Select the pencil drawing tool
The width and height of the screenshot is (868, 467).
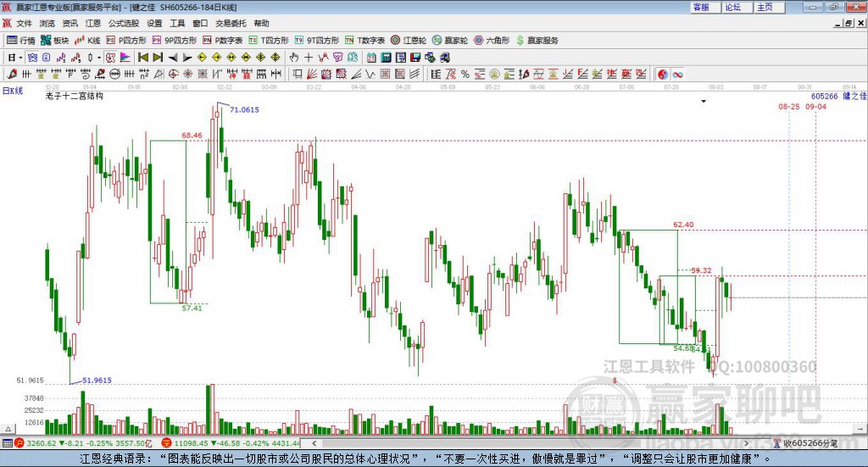tap(12, 74)
